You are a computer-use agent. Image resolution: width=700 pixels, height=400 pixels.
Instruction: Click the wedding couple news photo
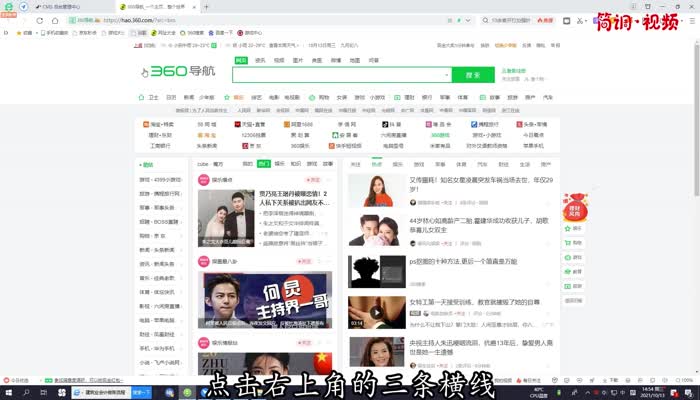click(225, 216)
